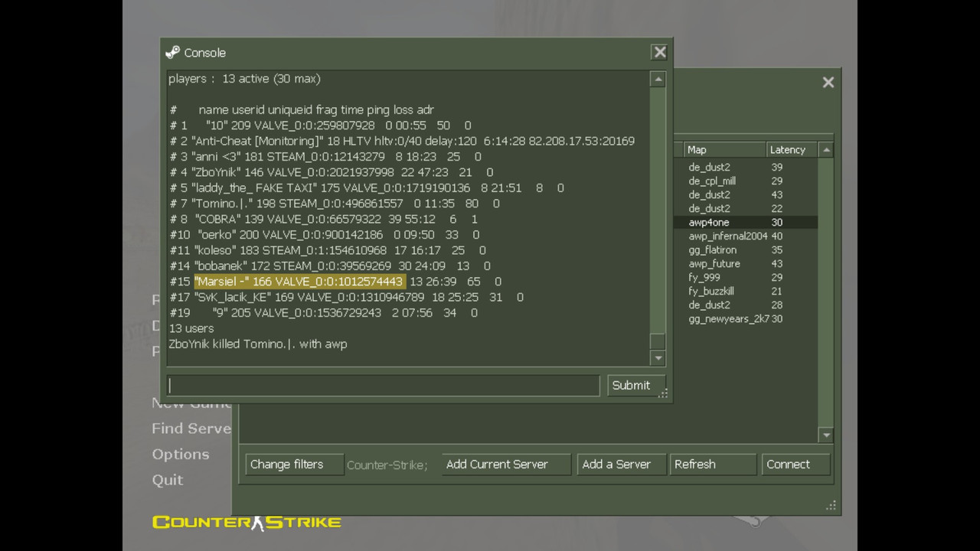The image size is (980, 551).
Task: Select the fy_buzzkill server row
Action: (x=746, y=291)
